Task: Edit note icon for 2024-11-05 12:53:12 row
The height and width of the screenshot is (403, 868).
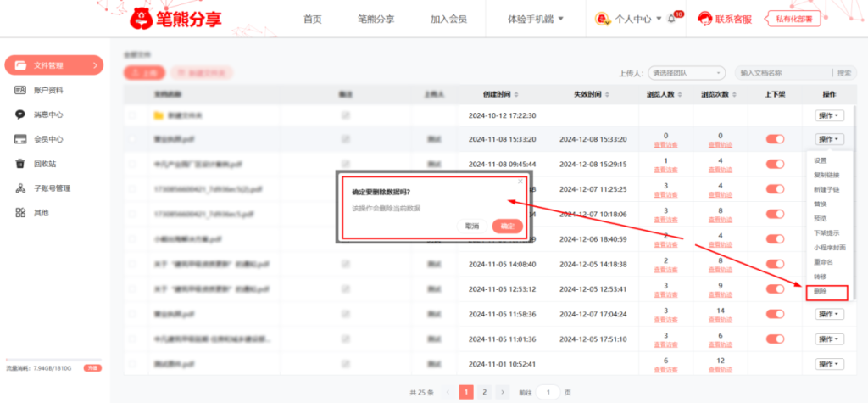Action: (x=346, y=288)
